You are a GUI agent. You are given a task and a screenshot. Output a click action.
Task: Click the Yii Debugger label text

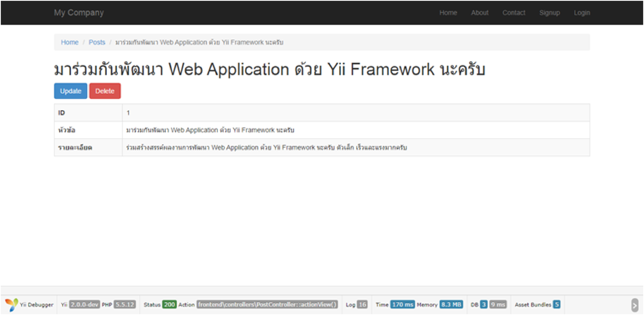(x=36, y=305)
